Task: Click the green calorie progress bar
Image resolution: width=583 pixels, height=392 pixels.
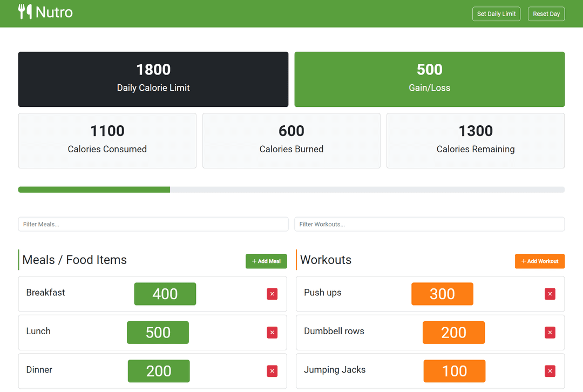Action: (94, 190)
